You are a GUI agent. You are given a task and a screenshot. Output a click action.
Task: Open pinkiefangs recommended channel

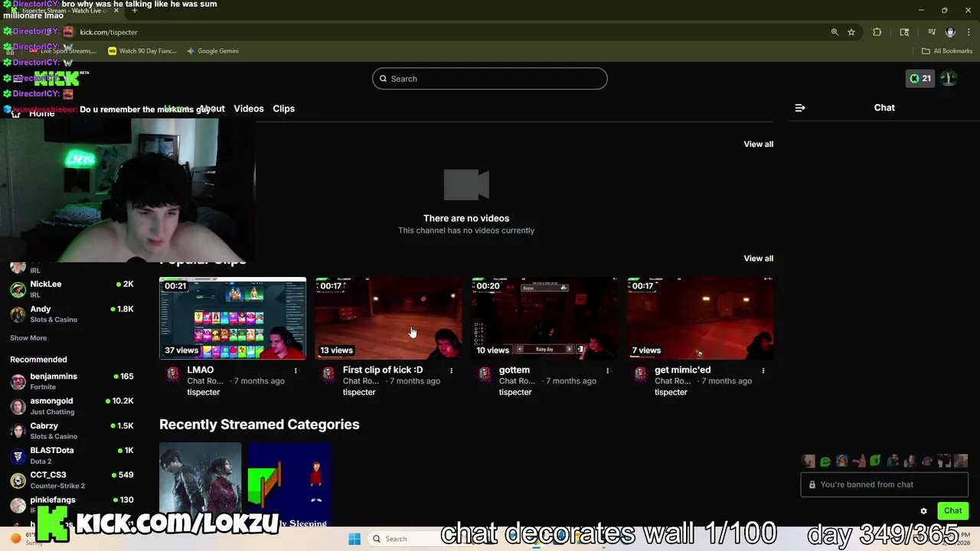point(72,504)
